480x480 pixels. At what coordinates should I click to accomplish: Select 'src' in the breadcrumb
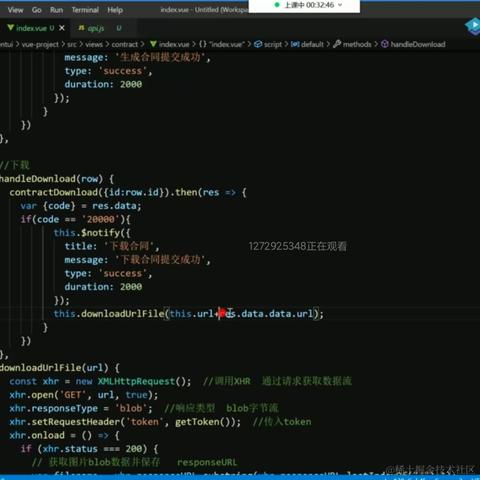72,44
